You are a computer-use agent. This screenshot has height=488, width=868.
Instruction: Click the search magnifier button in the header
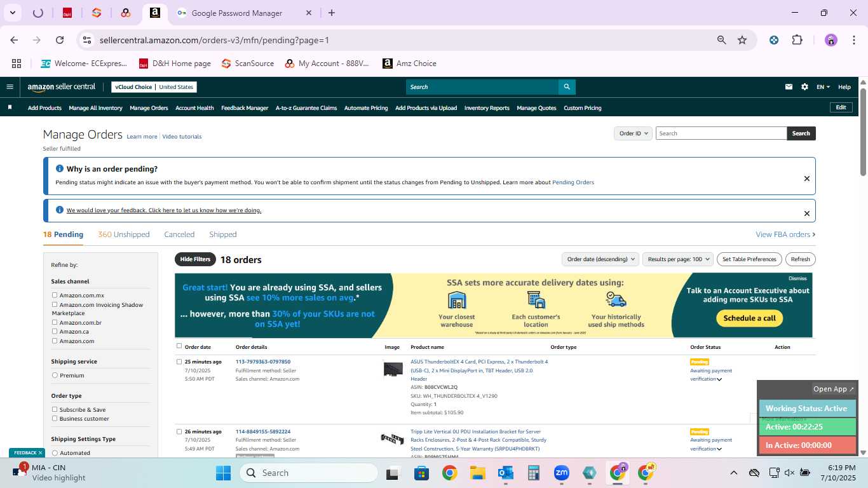[567, 87]
